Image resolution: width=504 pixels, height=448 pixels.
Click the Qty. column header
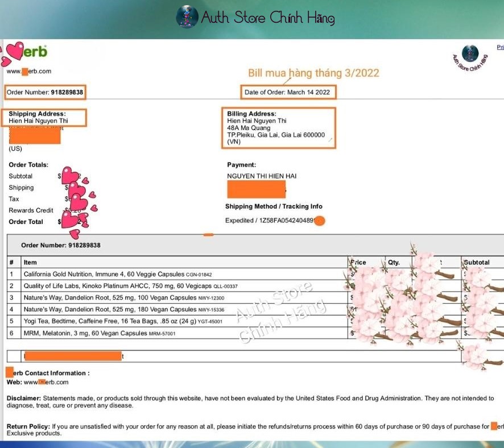[x=394, y=263]
